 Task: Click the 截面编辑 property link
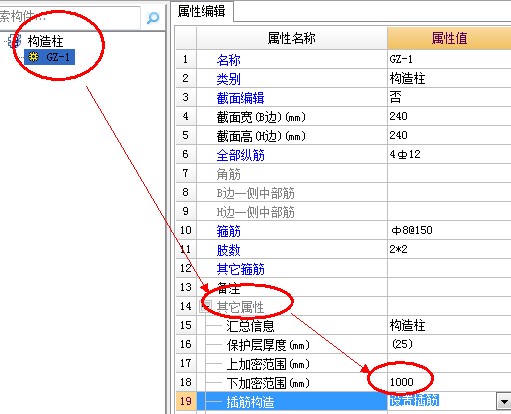(240, 98)
